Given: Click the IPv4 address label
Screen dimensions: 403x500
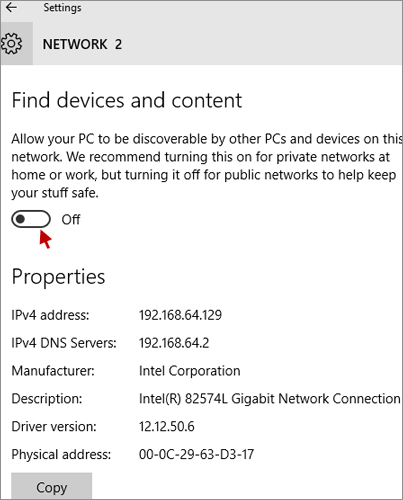Looking at the screenshot, I should pos(50,315).
